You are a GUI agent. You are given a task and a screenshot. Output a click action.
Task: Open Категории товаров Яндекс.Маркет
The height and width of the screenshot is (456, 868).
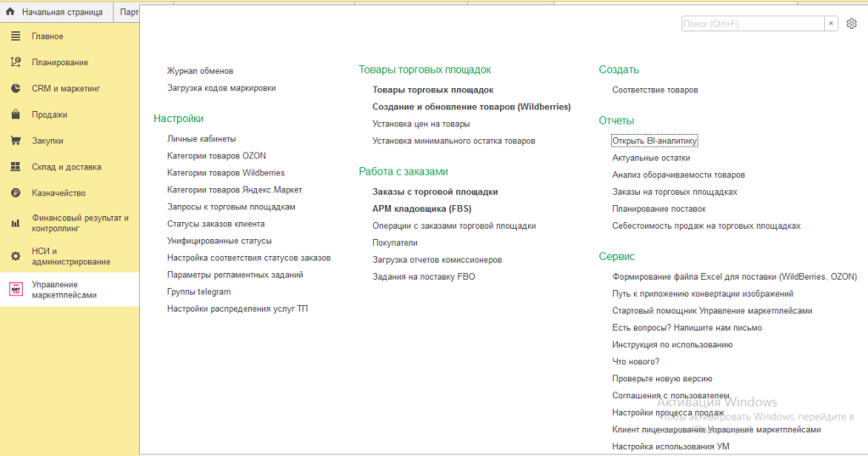coord(235,190)
